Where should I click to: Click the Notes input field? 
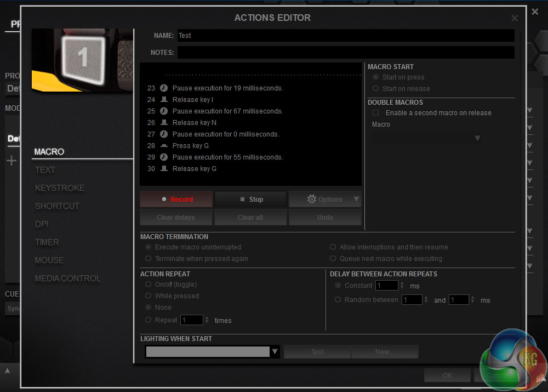346,53
